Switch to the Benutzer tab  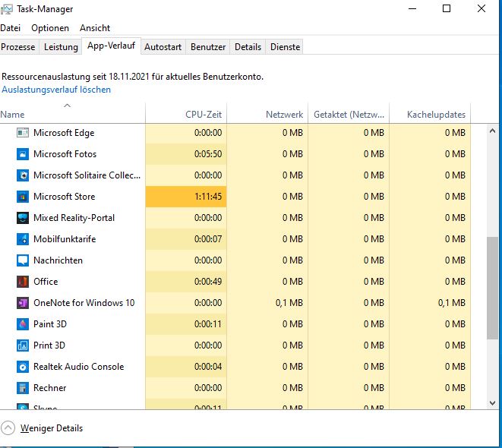(208, 47)
